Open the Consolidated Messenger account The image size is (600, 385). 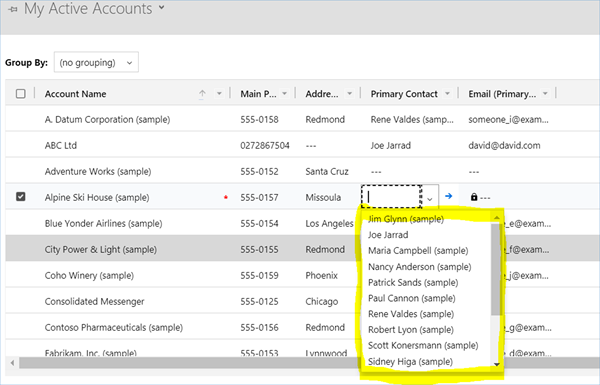point(95,302)
